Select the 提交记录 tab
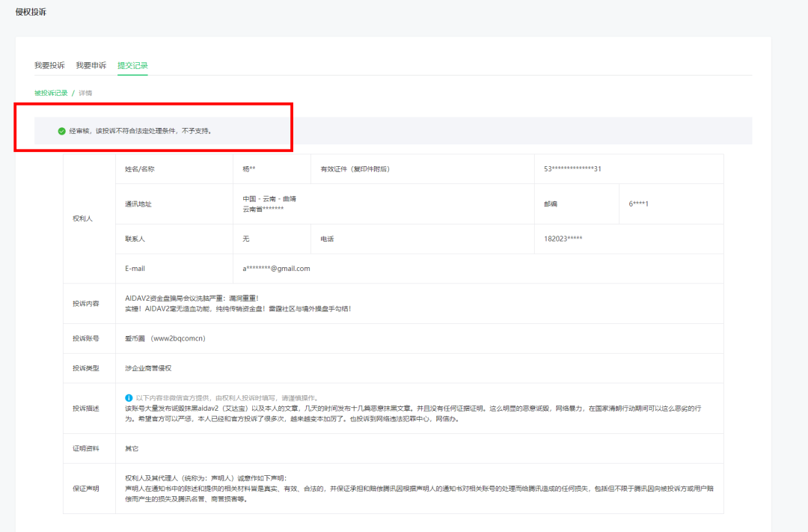This screenshot has height=532, width=808. coord(132,65)
